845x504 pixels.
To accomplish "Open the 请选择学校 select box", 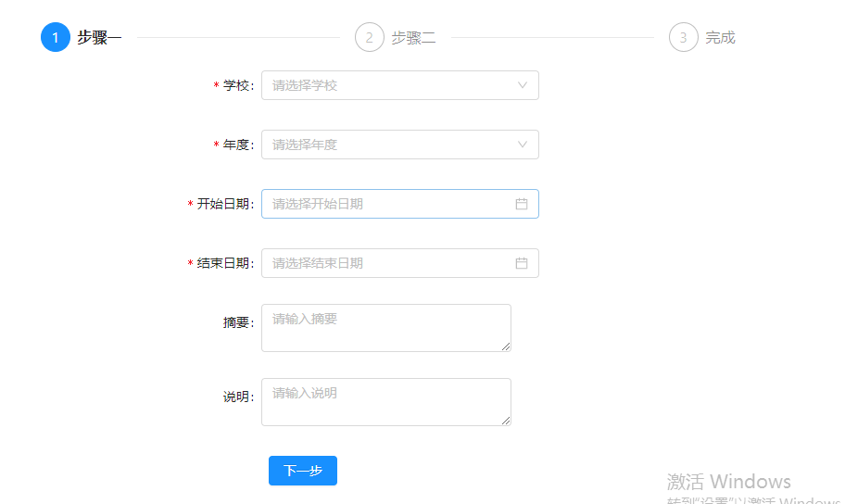I will pyautogui.click(x=400, y=85).
